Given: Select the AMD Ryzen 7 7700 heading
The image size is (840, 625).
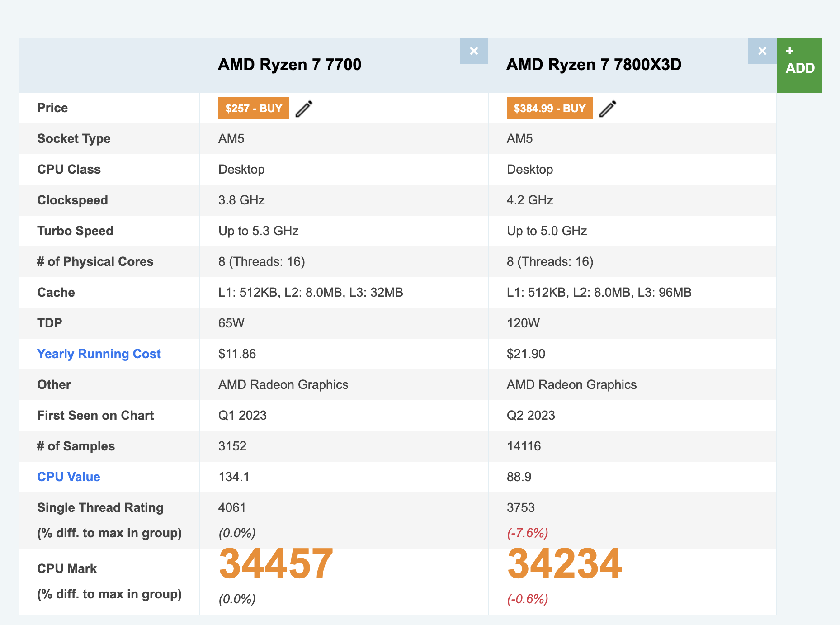Looking at the screenshot, I should pyautogui.click(x=290, y=65).
